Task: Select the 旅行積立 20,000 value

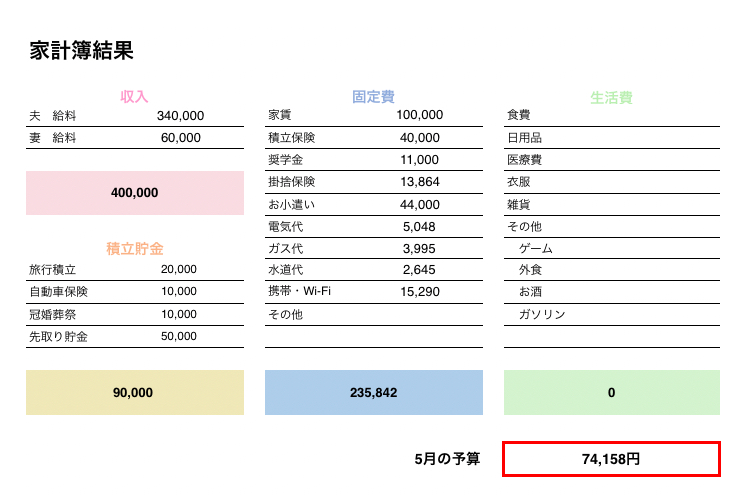Action: pos(178,269)
